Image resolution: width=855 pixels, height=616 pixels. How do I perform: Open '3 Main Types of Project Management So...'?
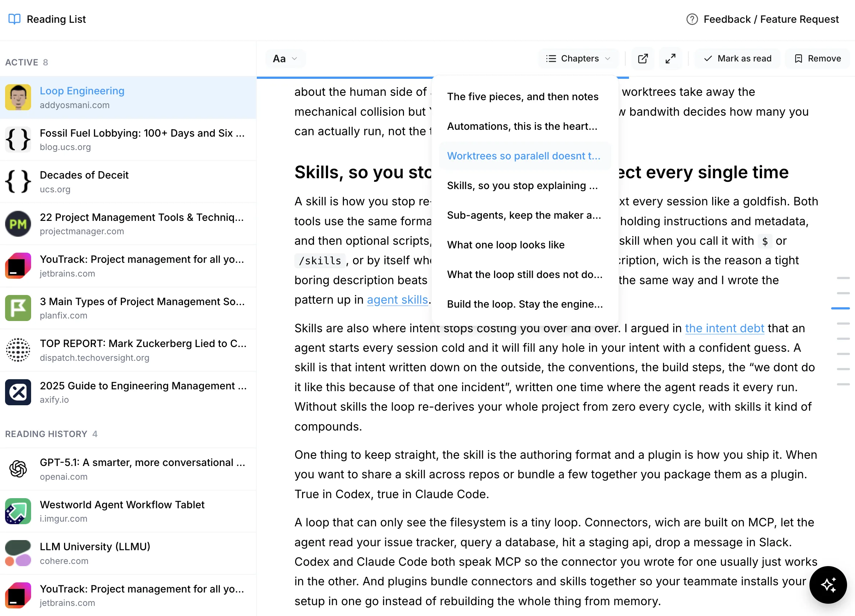(128, 308)
